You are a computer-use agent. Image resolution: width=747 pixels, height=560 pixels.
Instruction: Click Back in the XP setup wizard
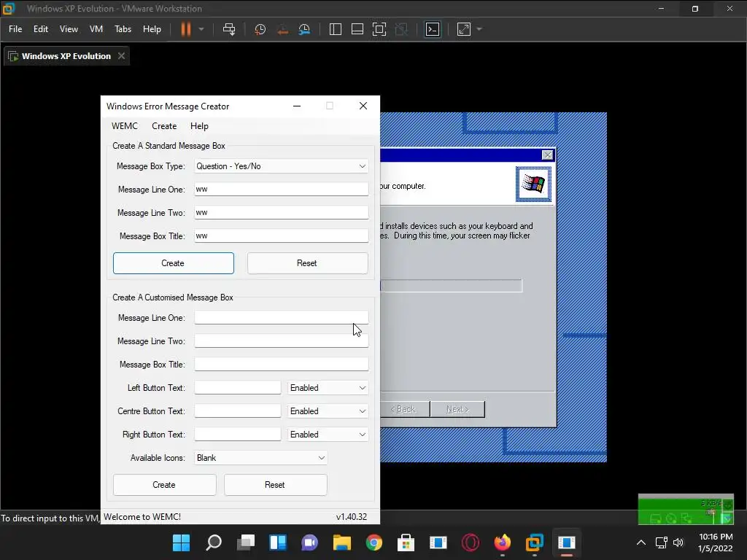pyautogui.click(x=405, y=409)
